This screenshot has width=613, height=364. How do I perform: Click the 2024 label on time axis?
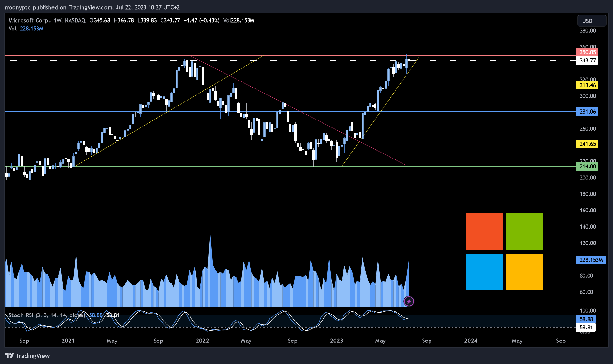(x=471, y=341)
